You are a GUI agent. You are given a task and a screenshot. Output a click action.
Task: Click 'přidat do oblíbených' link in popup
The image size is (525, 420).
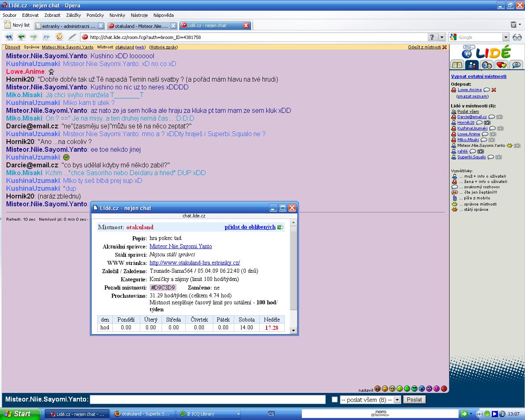coord(250,227)
